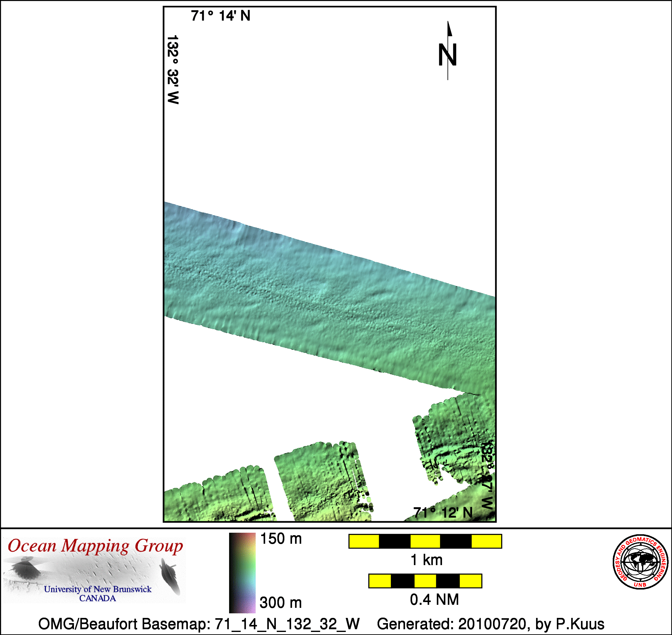The height and width of the screenshot is (635, 672).
Task: Click the 71° 14' N latitude label
Action: point(221,16)
